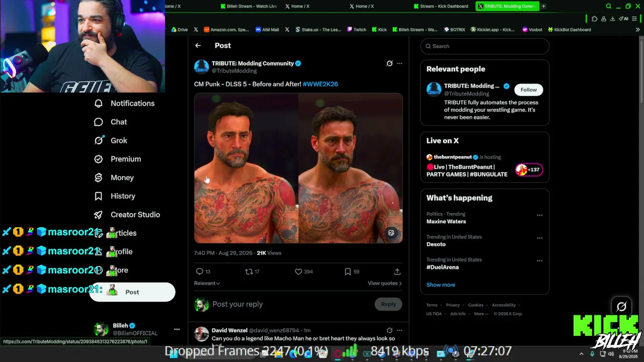The image size is (644, 362).
Task: Open Premium in the sidebar
Action: (118, 159)
